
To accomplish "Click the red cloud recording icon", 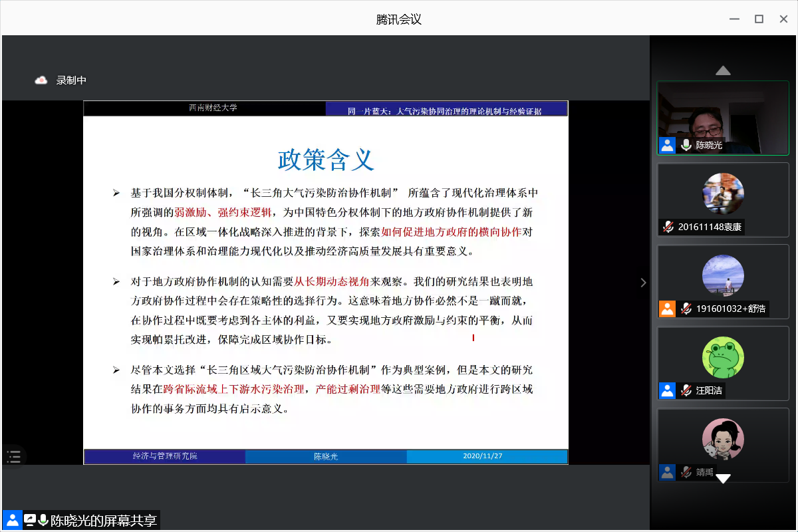I will coord(41,80).
